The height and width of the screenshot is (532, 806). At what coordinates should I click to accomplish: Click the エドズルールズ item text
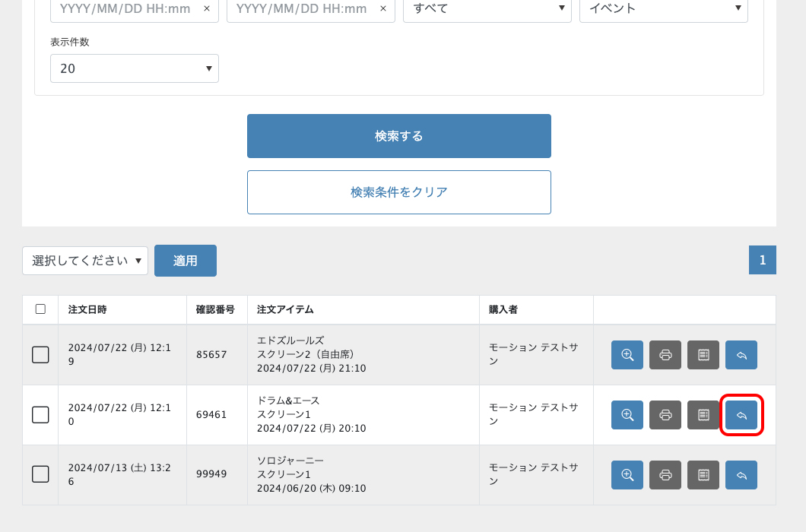click(290, 340)
